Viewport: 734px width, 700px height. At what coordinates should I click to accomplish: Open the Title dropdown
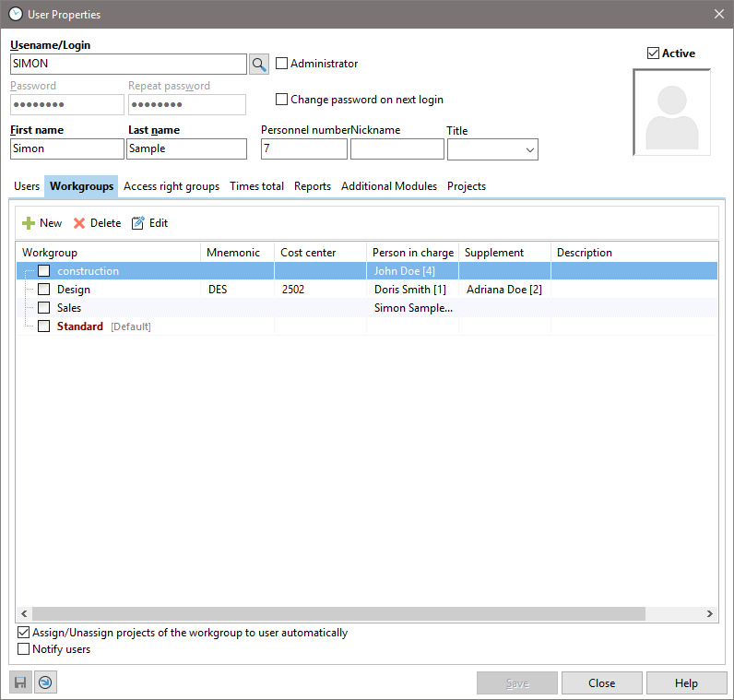[530, 149]
